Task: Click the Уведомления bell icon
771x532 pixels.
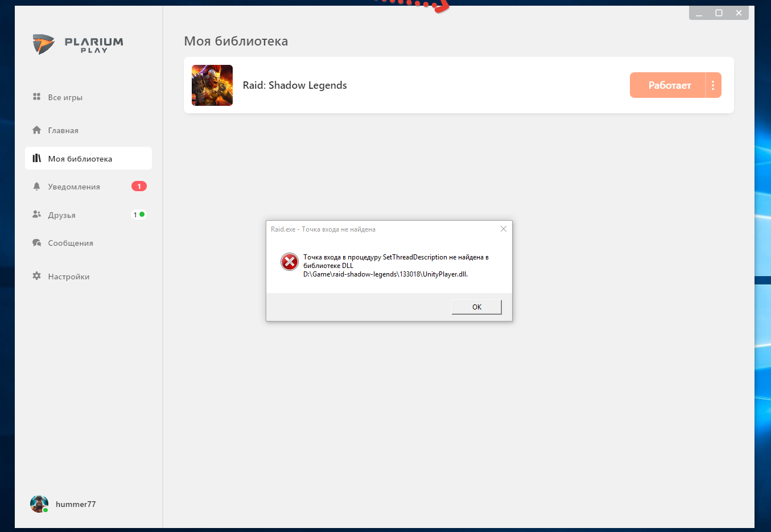Action: click(x=36, y=186)
